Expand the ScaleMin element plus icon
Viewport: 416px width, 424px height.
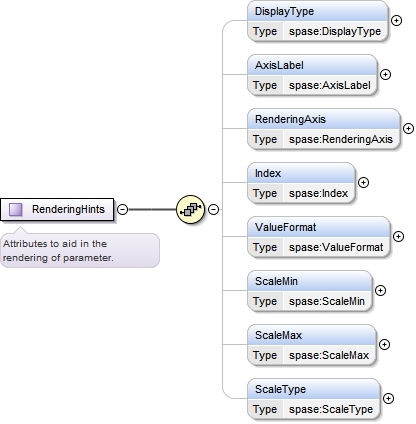coord(380,290)
